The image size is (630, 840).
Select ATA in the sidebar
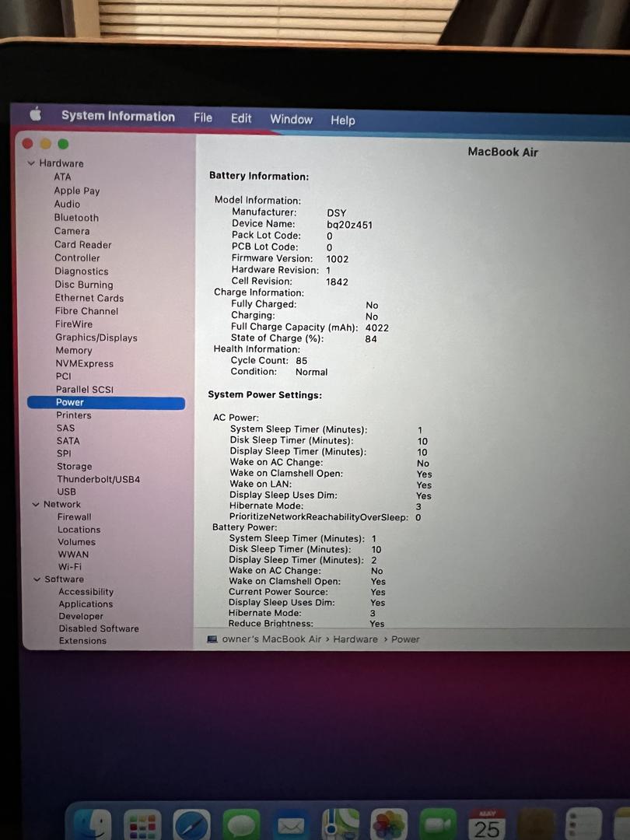pyautogui.click(x=62, y=177)
